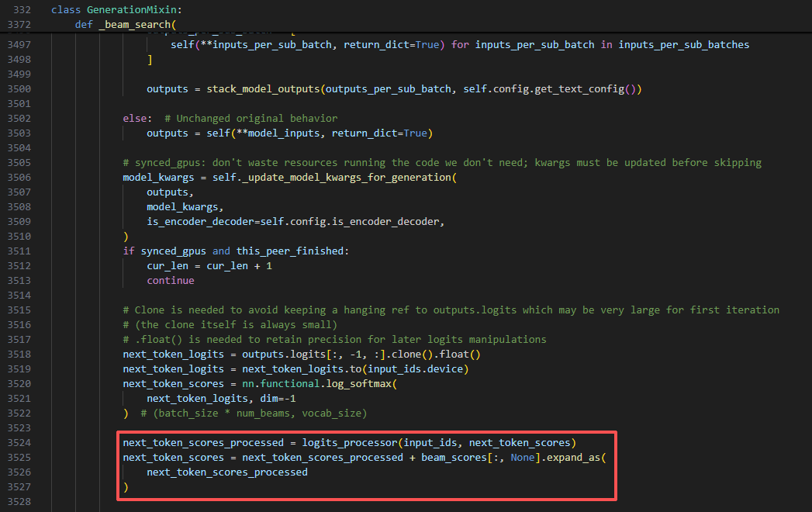Click 'outputs.logits' on line 3518
812x512 pixels.
284,355
